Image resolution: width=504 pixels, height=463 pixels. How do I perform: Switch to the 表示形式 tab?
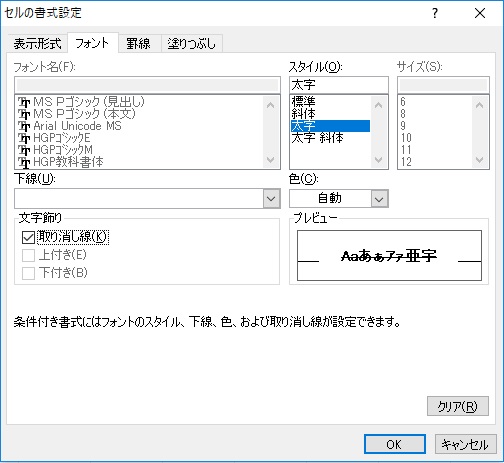point(38,43)
